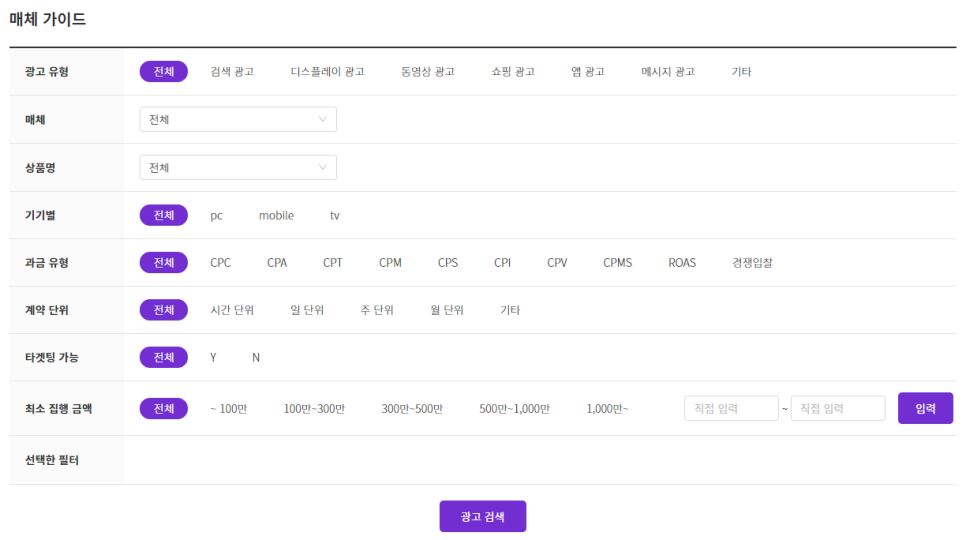Pick 주 단위 contract unit
Screen dimensions: 966x540
coord(377,310)
